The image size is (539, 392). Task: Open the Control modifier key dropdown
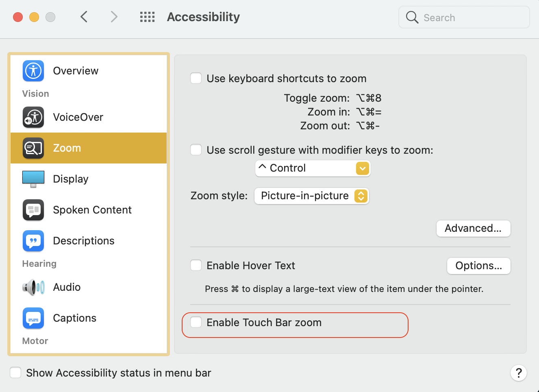coord(313,168)
